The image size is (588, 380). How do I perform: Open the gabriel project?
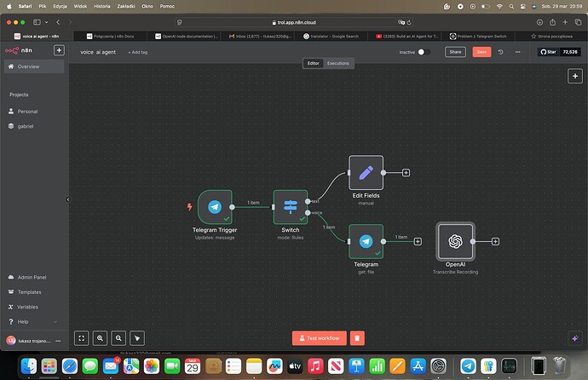coord(34,126)
